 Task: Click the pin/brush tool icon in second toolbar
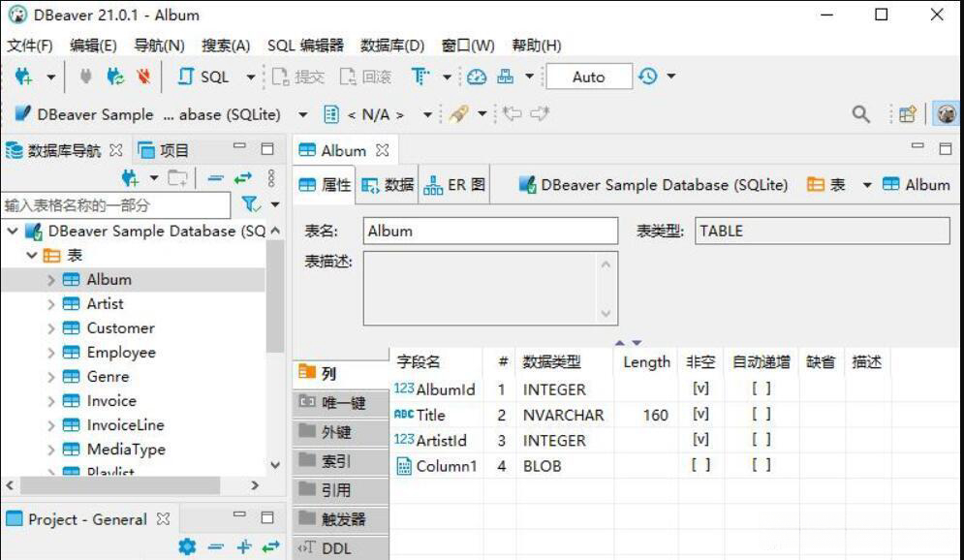[x=458, y=113]
